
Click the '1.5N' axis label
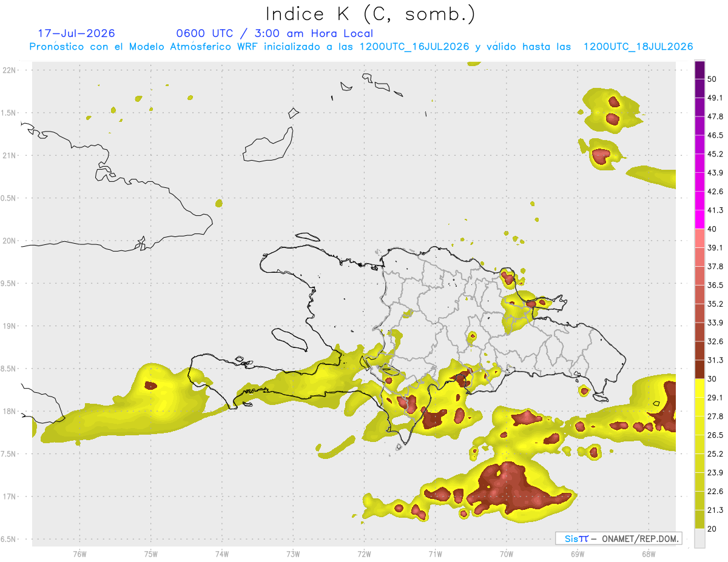10,113
